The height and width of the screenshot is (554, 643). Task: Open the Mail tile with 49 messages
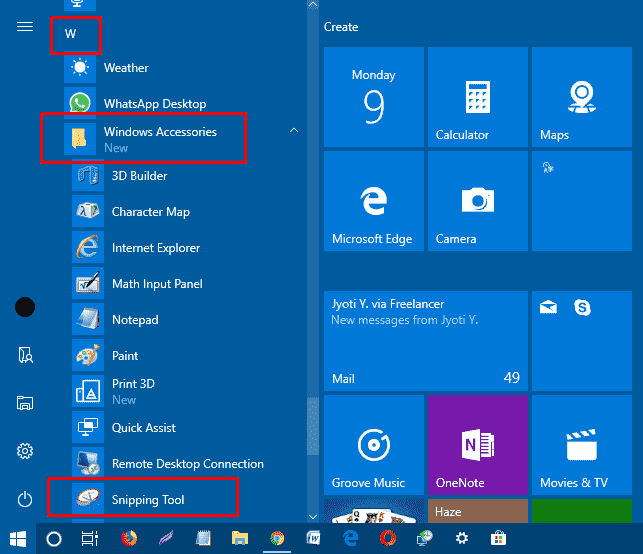[426, 341]
